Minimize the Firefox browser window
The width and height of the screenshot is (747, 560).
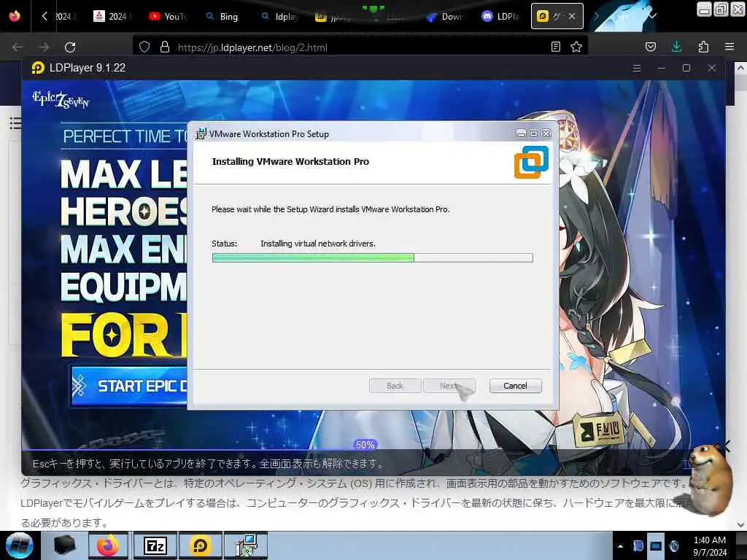click(704, 9)
